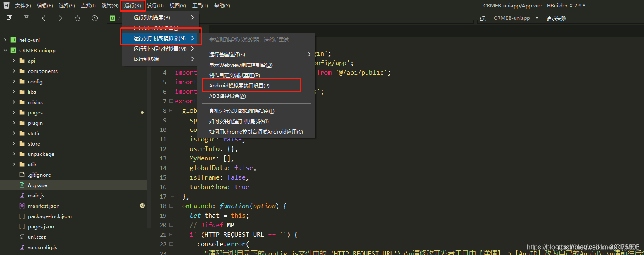Choose 运行到终端 menu entry
644x255 pixels.
point(160,59)
